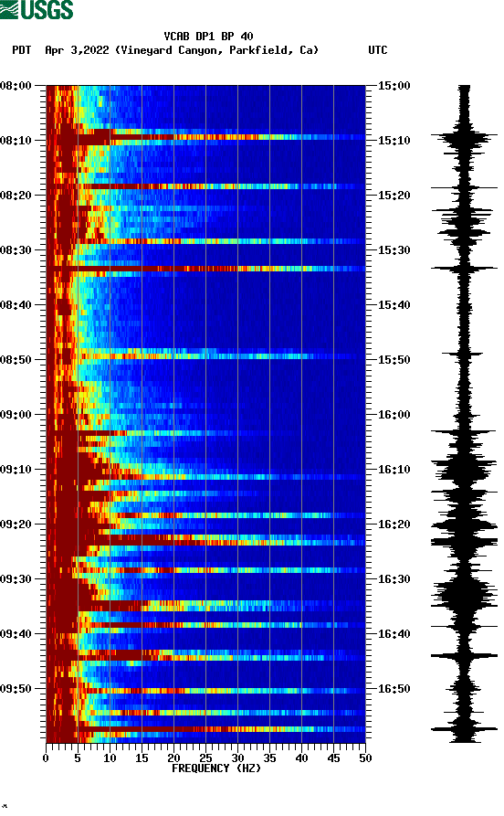Click the '08:00' PDT time label
The height and width of the screenshot is (816, 504).
click(x=16, y=86)
